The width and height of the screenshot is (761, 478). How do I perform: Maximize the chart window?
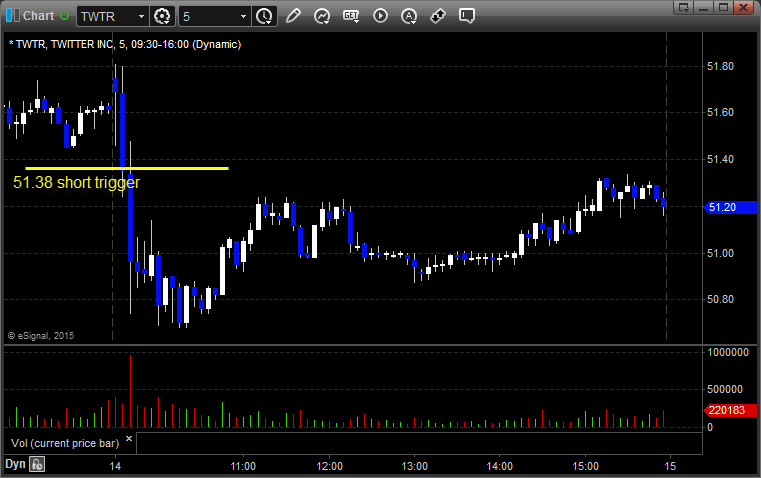pos(723,7)
